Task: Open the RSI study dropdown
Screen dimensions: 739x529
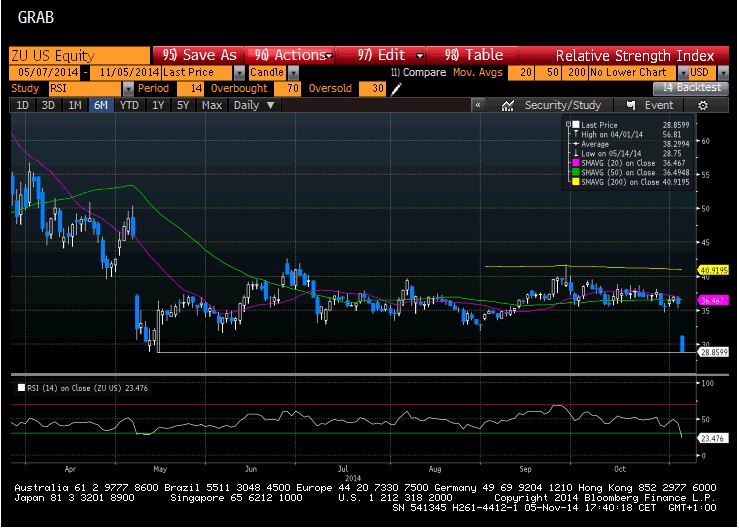Action: [x=128, y=89]
